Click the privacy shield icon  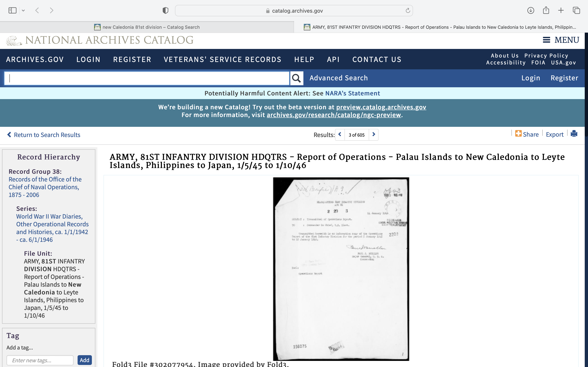click(165, 10)
